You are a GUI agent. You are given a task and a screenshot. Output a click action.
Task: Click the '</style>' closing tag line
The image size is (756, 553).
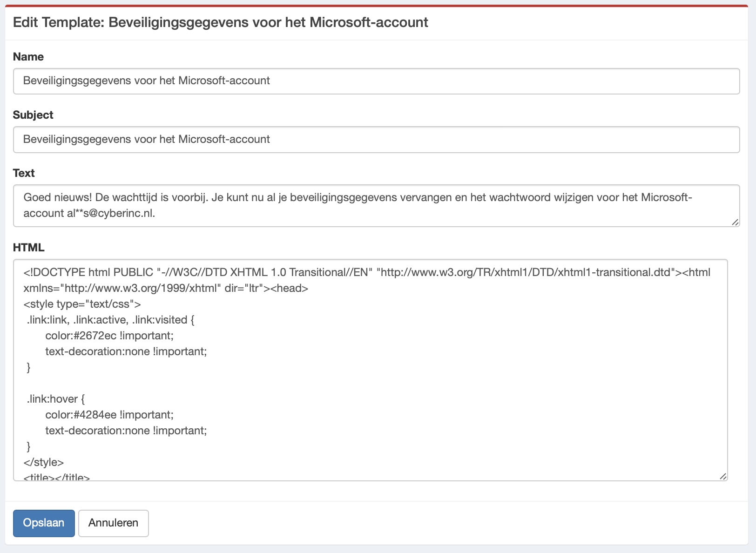coord(44,462)
